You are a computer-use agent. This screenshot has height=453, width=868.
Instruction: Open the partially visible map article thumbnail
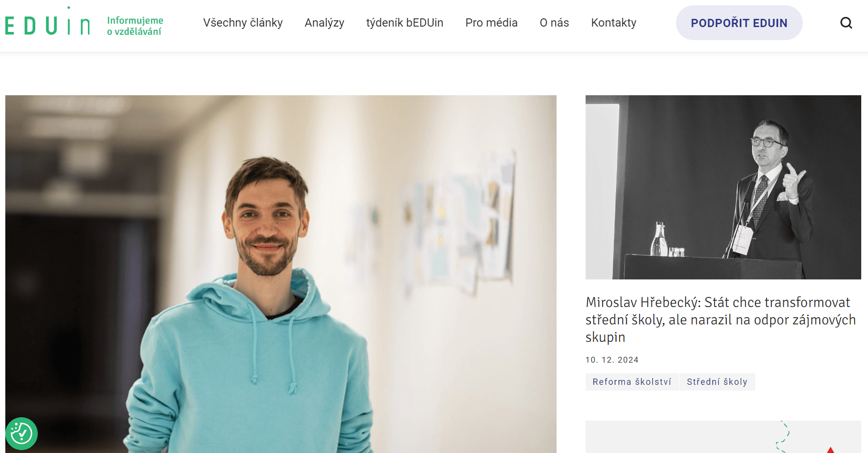coord(723,437)
